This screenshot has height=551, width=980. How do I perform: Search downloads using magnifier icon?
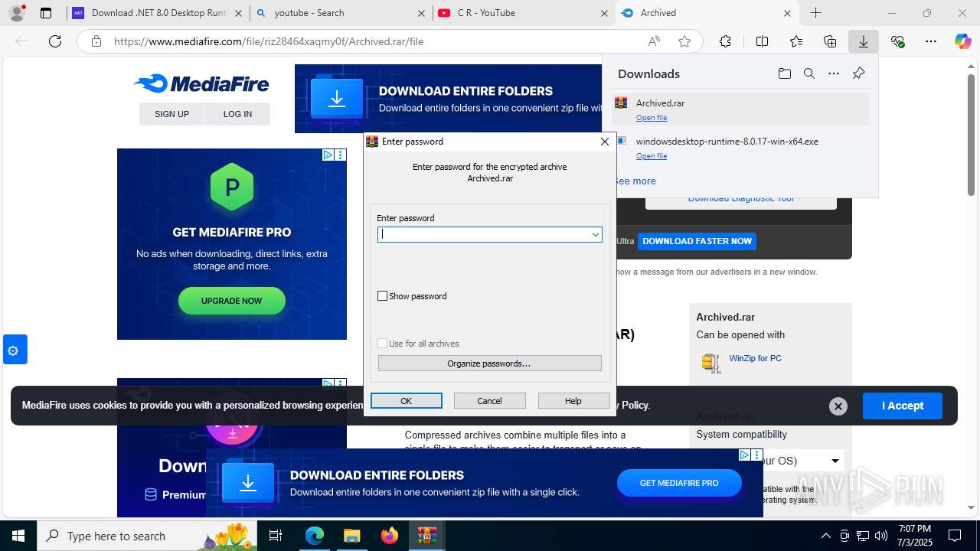(809, 73)
